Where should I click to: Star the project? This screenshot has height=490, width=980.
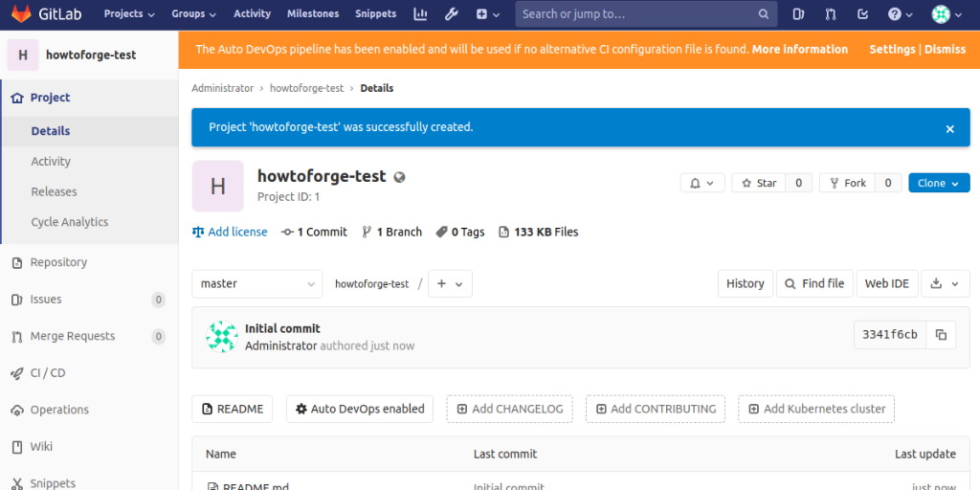coord(759,183)
